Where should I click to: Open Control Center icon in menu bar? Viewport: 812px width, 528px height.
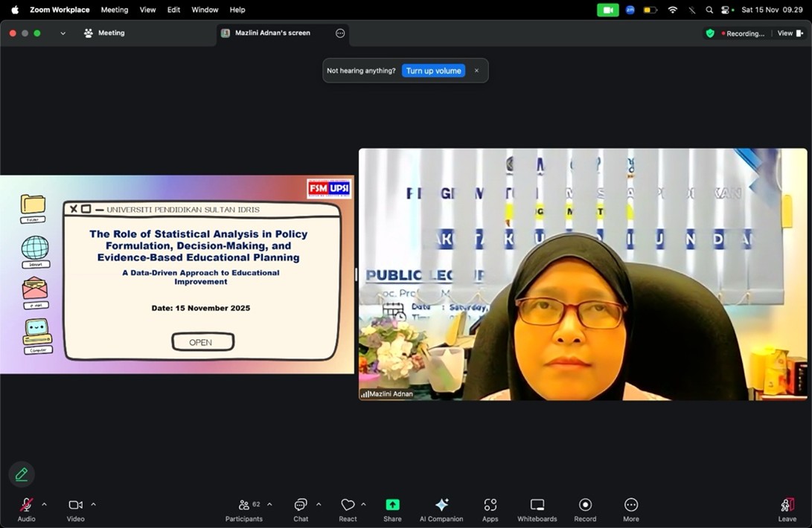[x=726, y=10]
